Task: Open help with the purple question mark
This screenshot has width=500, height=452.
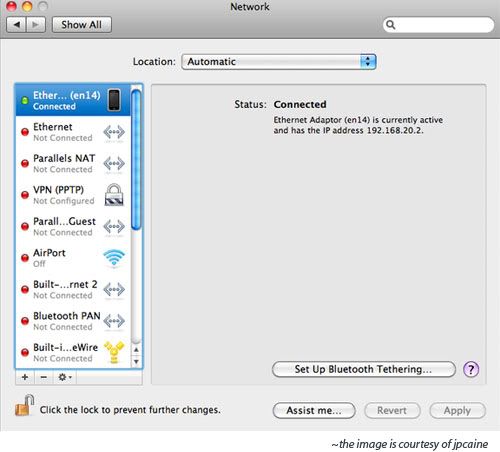Action: 471,369
